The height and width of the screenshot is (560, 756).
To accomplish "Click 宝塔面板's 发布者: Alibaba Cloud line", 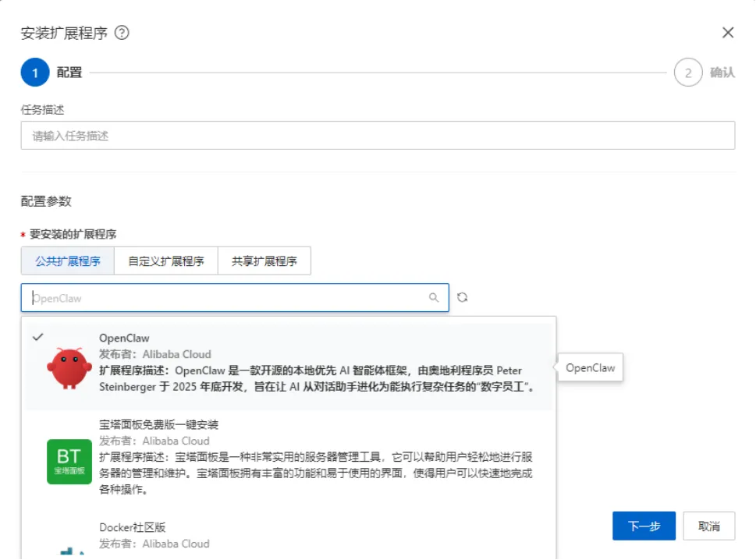I will click(x=154, y=441).
